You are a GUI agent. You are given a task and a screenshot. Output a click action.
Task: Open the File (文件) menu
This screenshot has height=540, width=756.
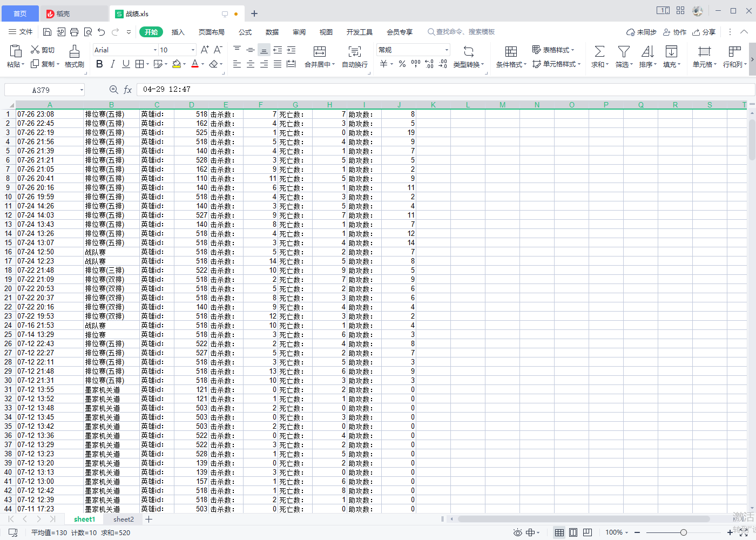pyautogui.click(x=21, y=32)
